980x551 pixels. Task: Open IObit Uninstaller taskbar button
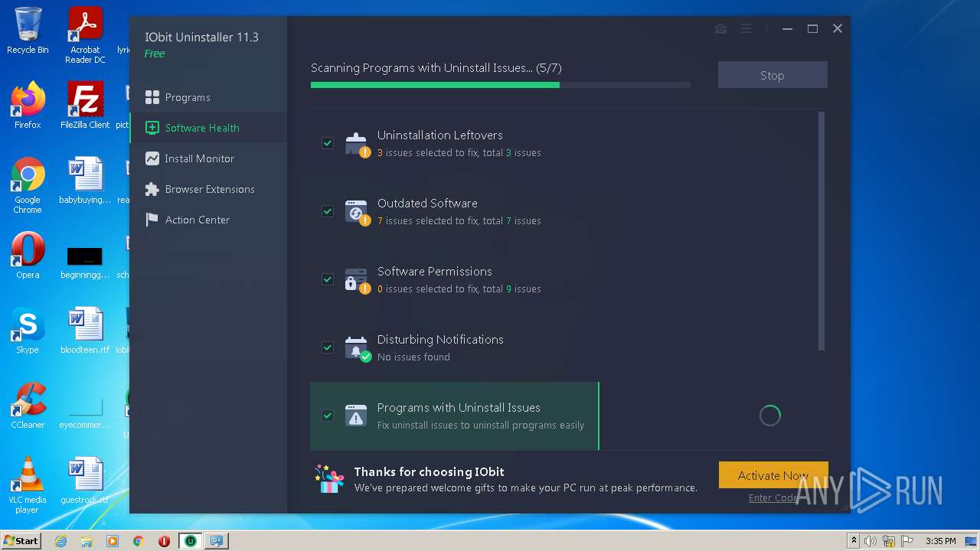tap(190, 541)
